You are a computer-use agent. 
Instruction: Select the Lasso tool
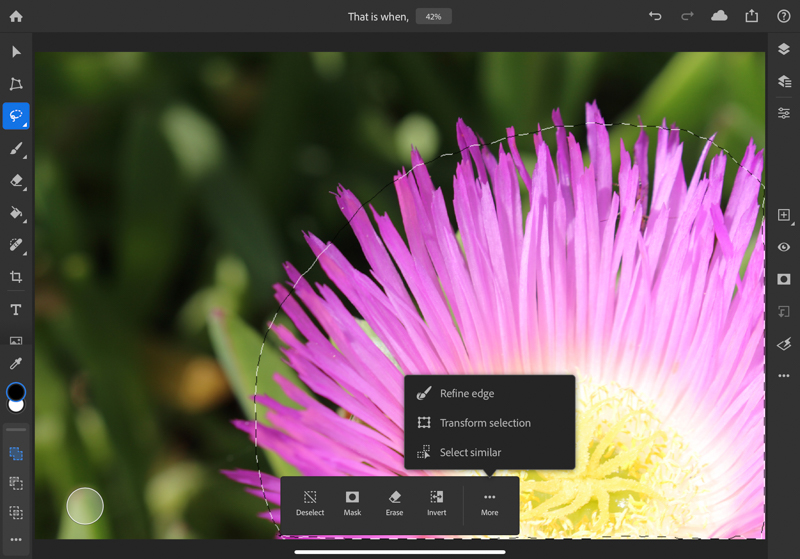tap(16, 116)
